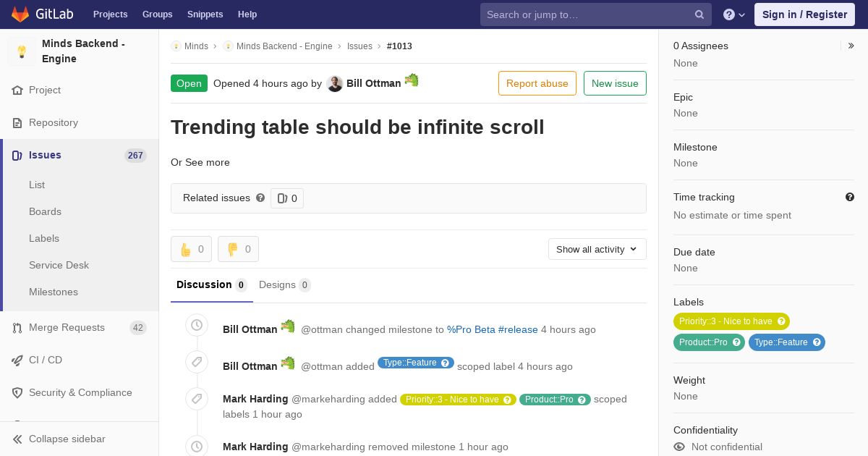Click the search magnifier icon
The height and width of the screenshot is (456, 868).
[x=699, y=14]
